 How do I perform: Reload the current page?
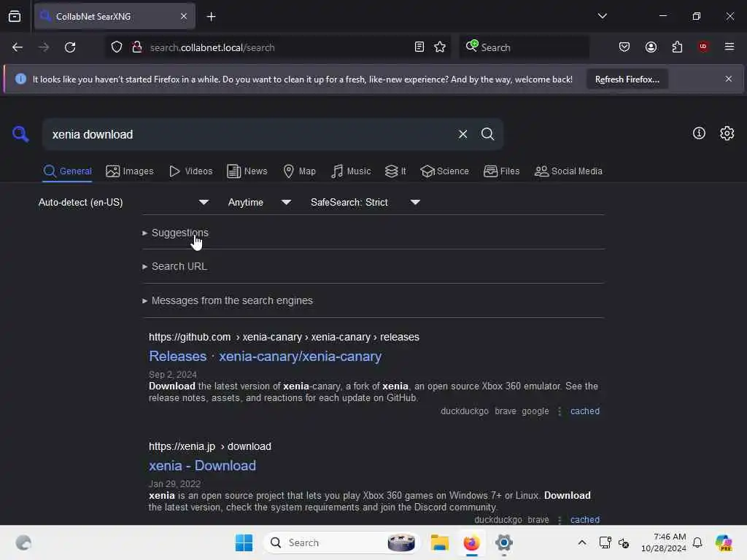coord(70,47)
